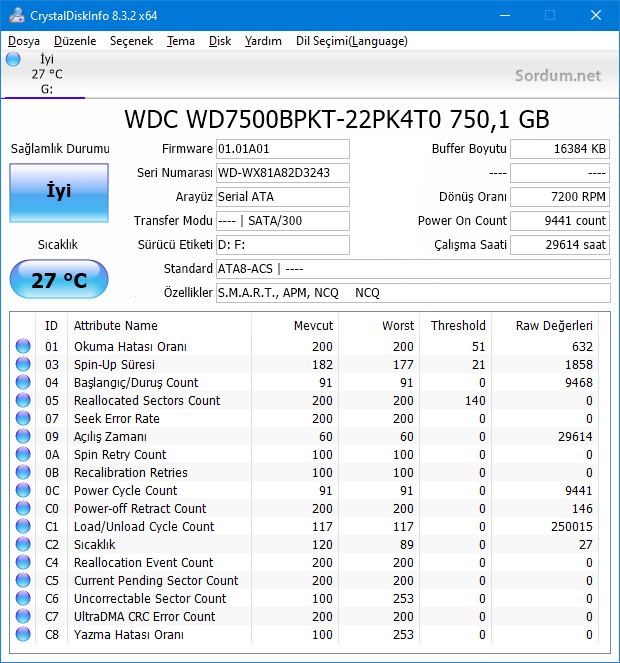
Task: Click status orb for Recalibration Retries row
Action: 23,472
